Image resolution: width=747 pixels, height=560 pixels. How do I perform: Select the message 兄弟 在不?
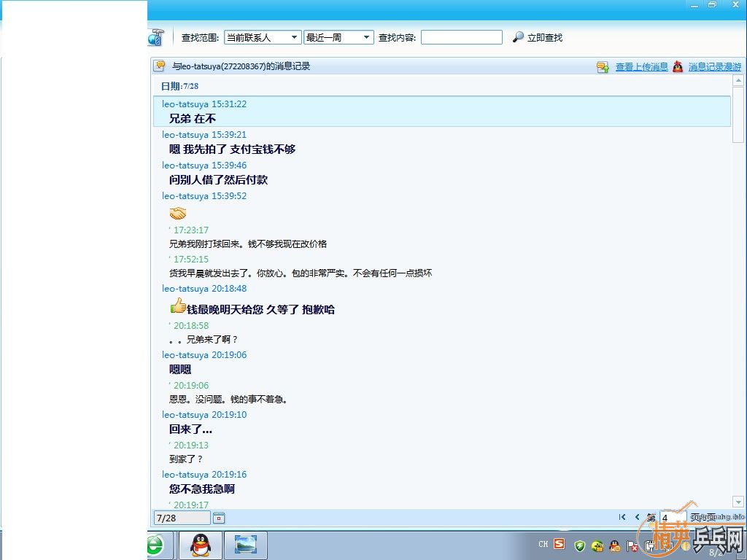193,119
